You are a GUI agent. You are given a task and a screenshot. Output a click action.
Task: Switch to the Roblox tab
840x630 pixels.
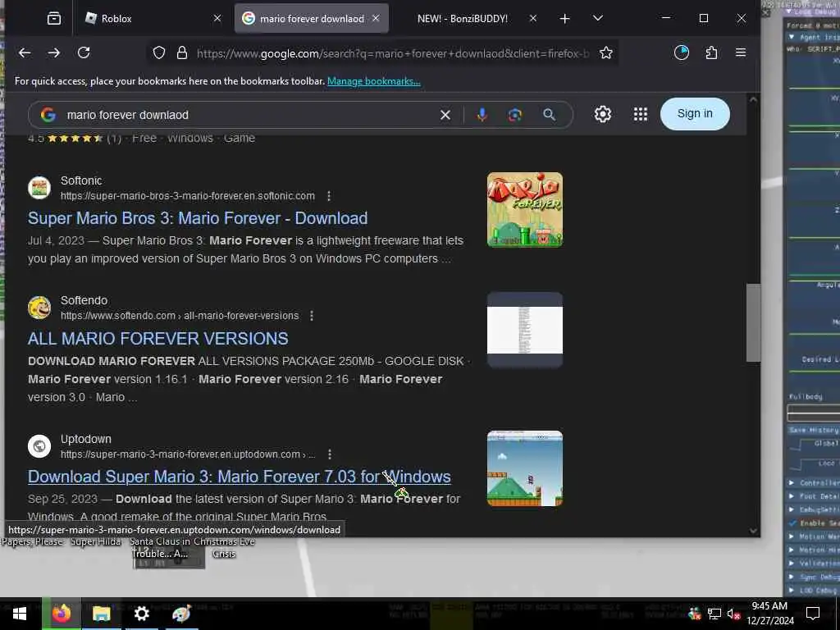coord(153,19)
